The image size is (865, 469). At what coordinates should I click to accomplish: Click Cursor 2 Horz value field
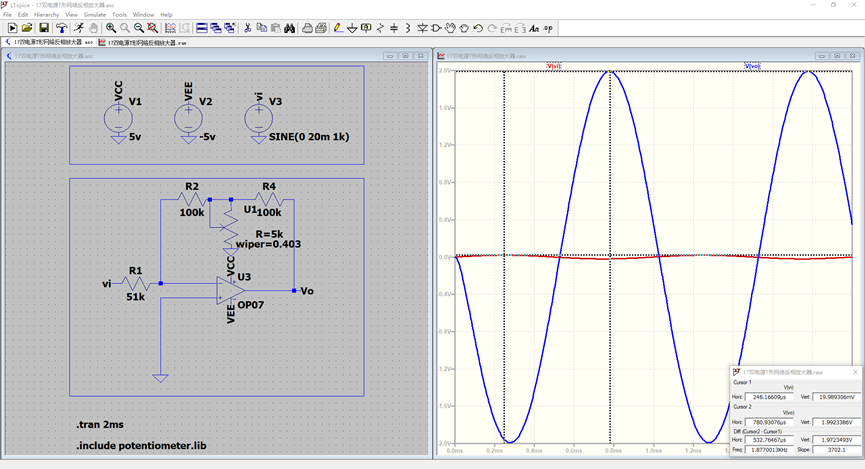coord(769,422)
